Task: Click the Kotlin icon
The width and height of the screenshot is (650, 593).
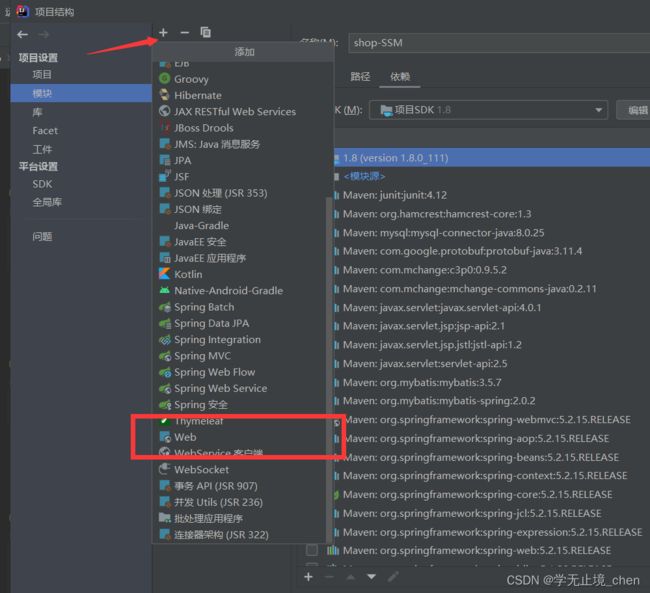Action: 165,274
